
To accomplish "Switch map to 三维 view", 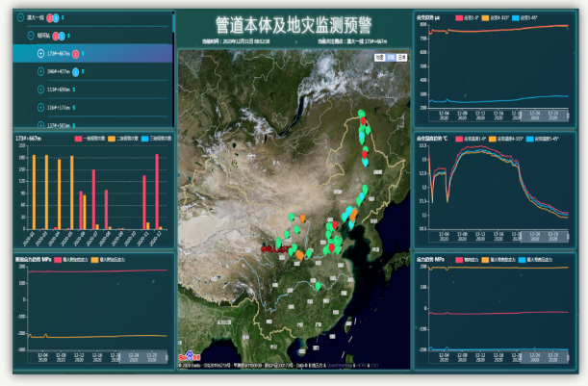I will click(x=401, y=58).
